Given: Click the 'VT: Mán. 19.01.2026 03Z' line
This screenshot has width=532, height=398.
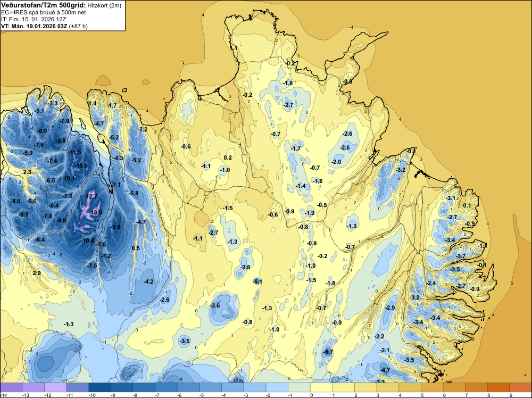Looking at the screenshot, I should click(x=34, y=26).
